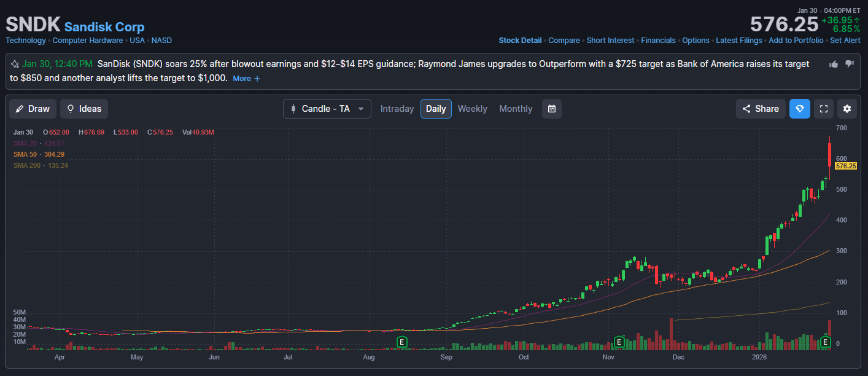Viewport: 868px width, 376px height.
Task: Click the +36.95 price change value
Action: click(x=841, y=20)
